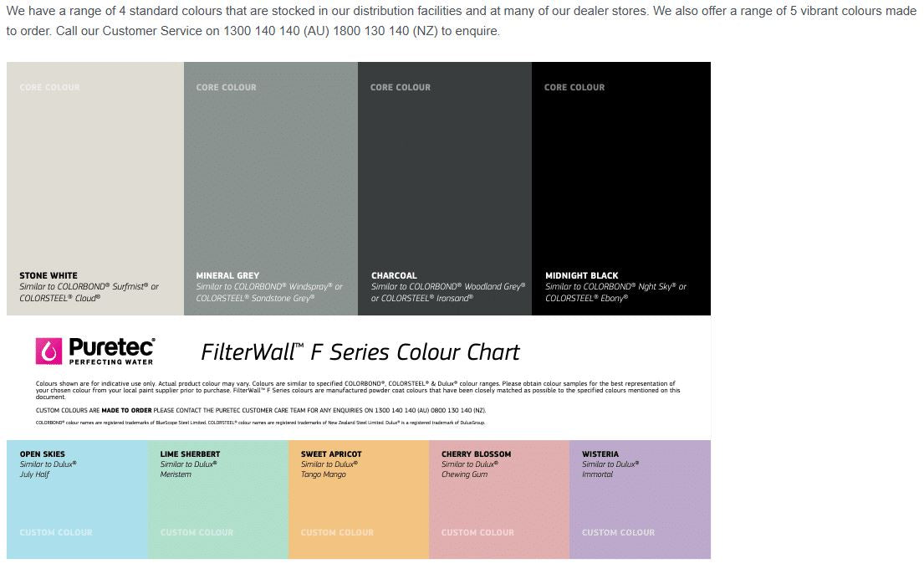Click the Sweet Apricot name label

tap(331, 454)
